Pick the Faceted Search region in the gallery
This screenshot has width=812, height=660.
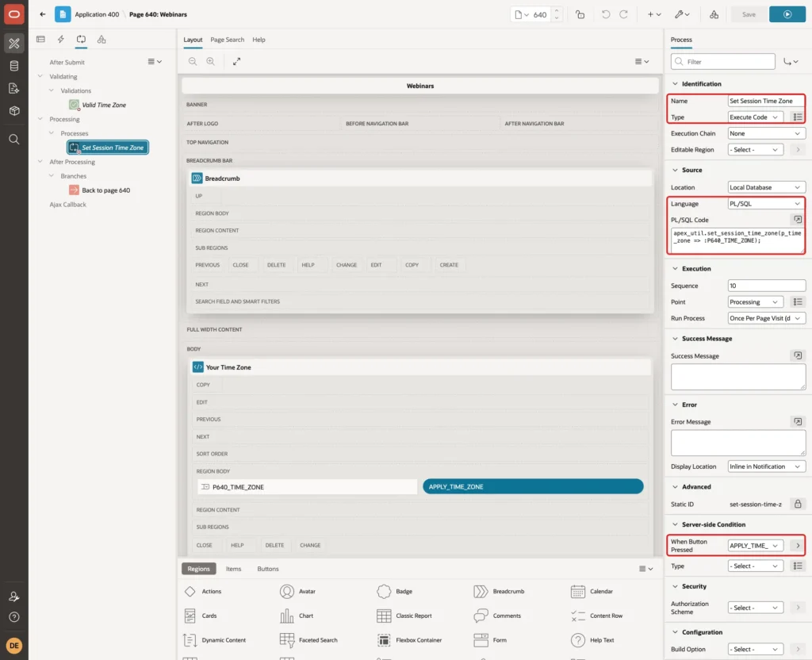(308, 640)
